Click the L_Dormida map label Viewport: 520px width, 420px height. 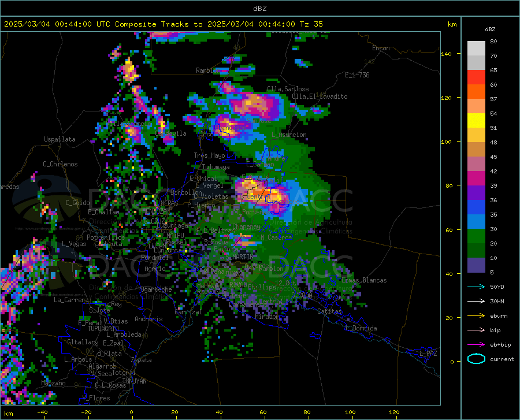tap(361, 328)
